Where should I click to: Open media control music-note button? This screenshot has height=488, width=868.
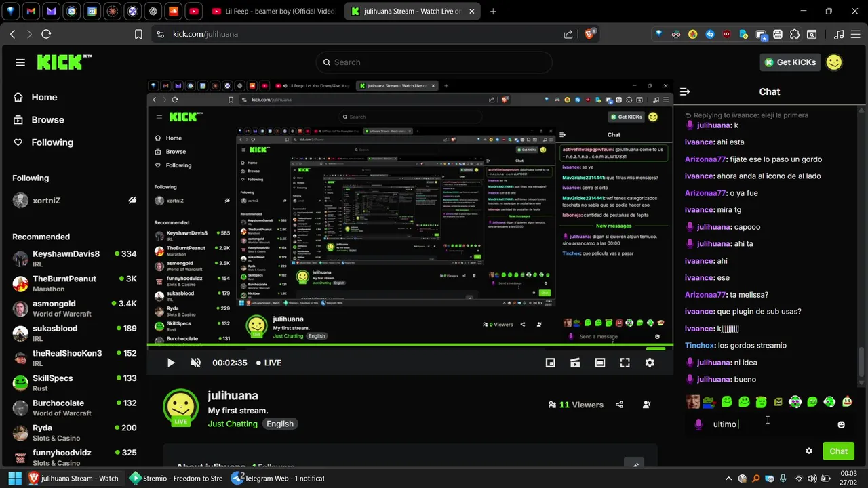click(x=839, y=34)
